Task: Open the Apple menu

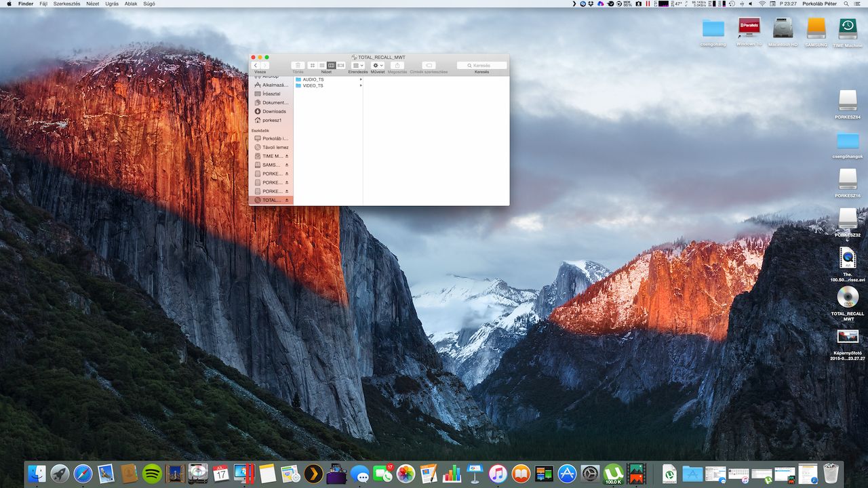Action: 9,4
